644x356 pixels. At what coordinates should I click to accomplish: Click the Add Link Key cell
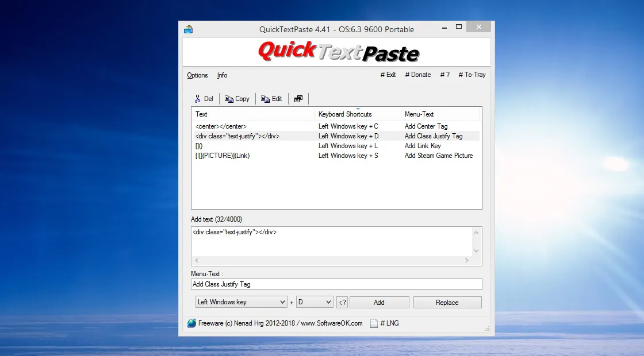tap(423, 146)
